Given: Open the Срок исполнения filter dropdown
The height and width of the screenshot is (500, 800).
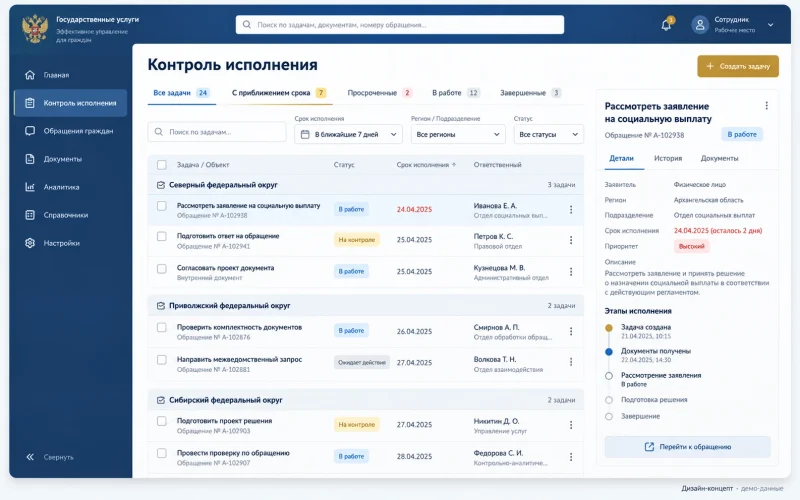Looking at the screenshot, I should 348,135.
